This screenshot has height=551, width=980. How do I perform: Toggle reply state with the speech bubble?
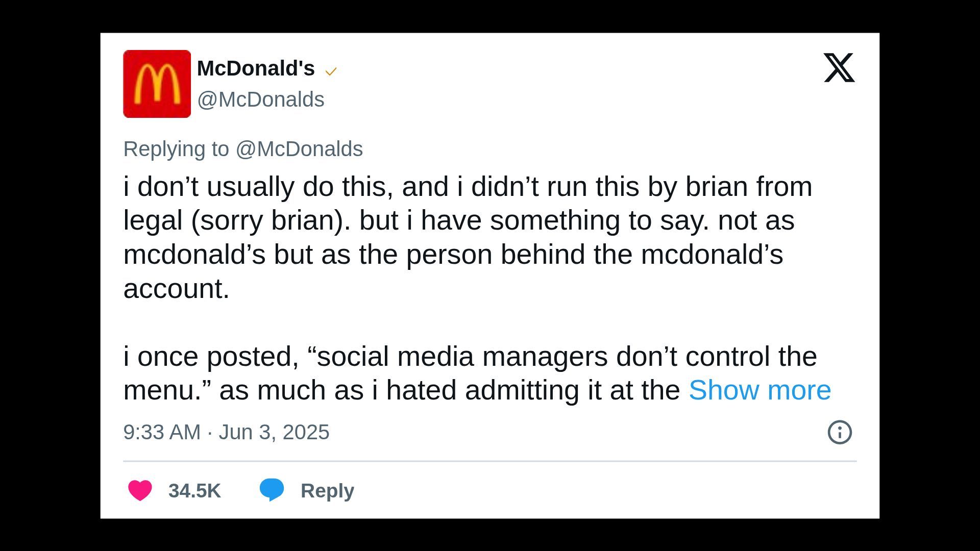(273, 491)
